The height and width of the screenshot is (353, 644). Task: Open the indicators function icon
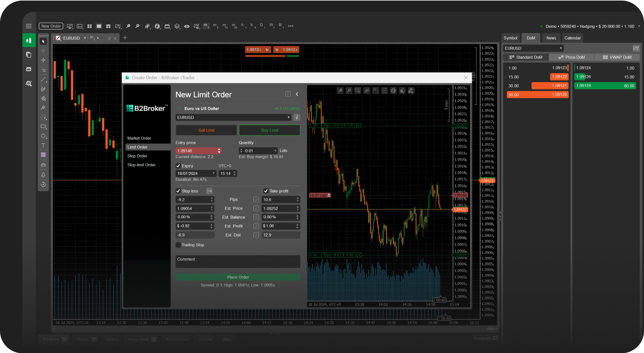coord(157,26)
